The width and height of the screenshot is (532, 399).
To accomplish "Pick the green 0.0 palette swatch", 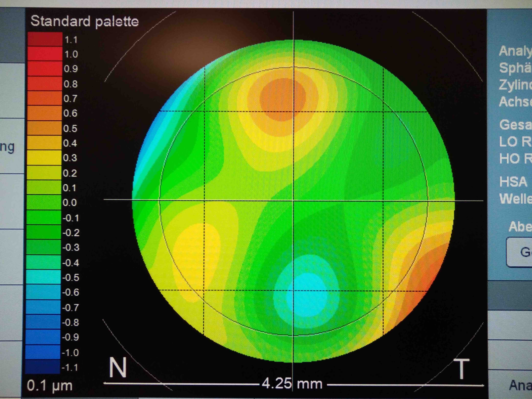I will tap(44, 203).
